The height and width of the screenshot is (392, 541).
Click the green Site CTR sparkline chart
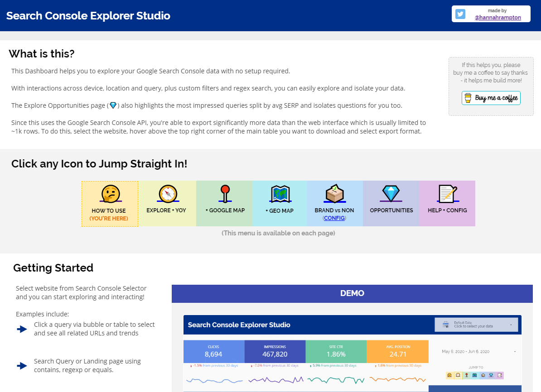pyautogui.click(x=336, y=380)
